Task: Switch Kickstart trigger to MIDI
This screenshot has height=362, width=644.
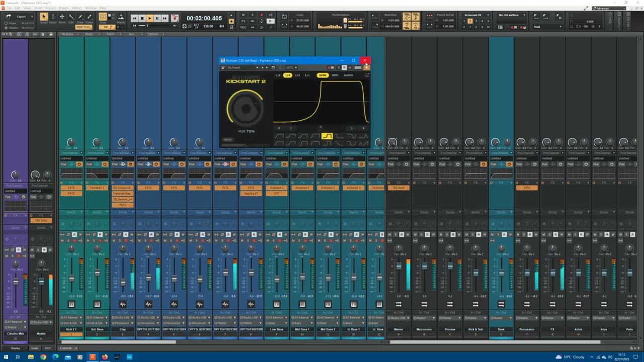Action: 335,75
